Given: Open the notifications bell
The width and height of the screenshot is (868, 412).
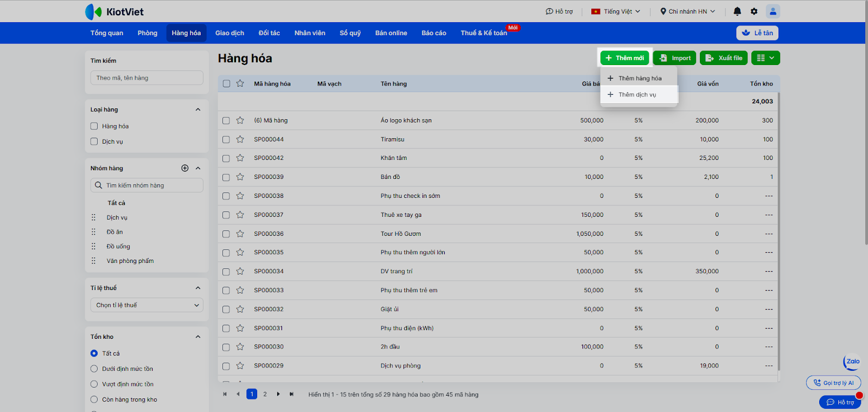Looking at the screenshot, I should 737,11.
